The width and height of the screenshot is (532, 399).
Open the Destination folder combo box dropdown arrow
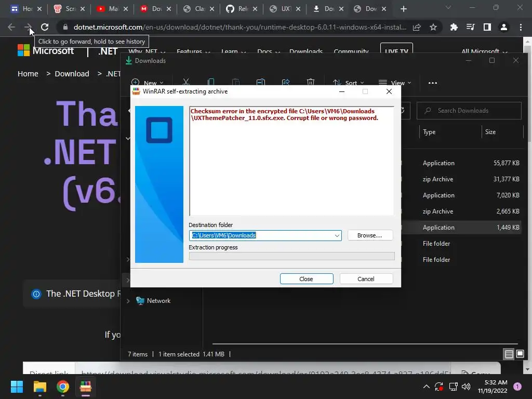coord(337,235)
